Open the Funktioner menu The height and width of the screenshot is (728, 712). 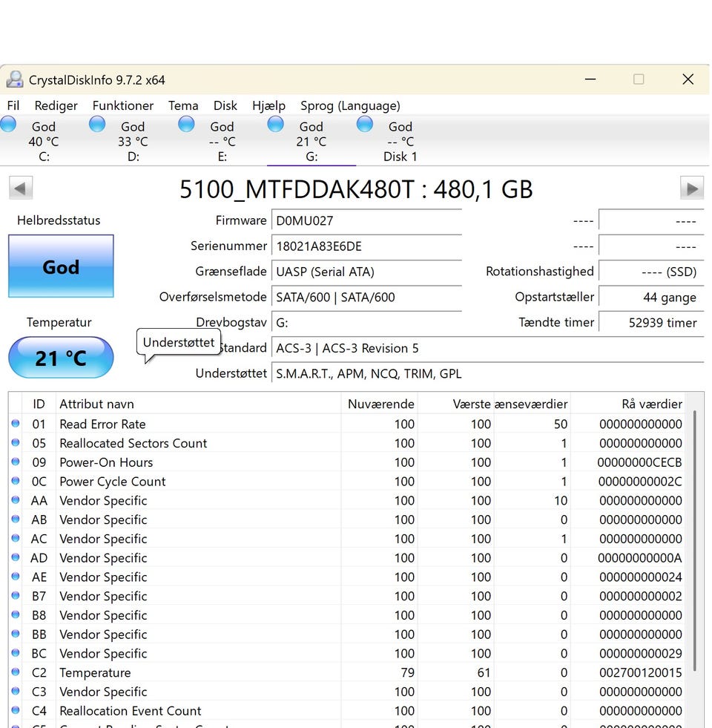pyautogui.click(x=123, y=105)
